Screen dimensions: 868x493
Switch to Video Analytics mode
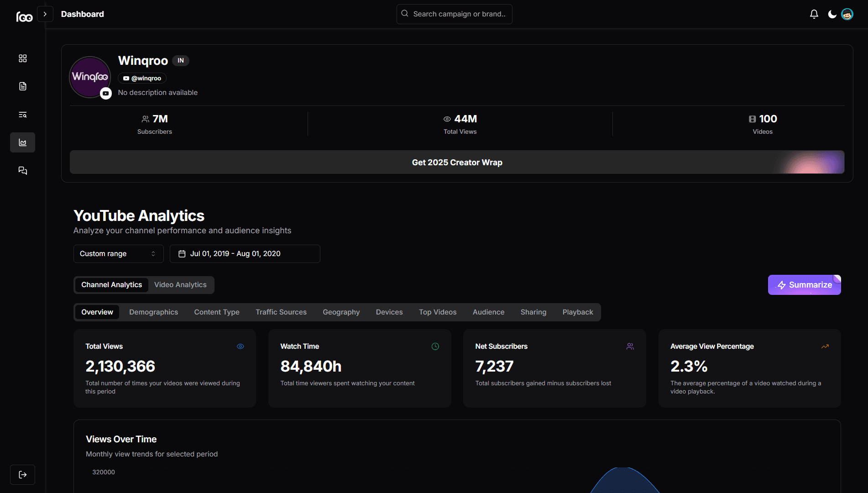click(x=180, y=284)
